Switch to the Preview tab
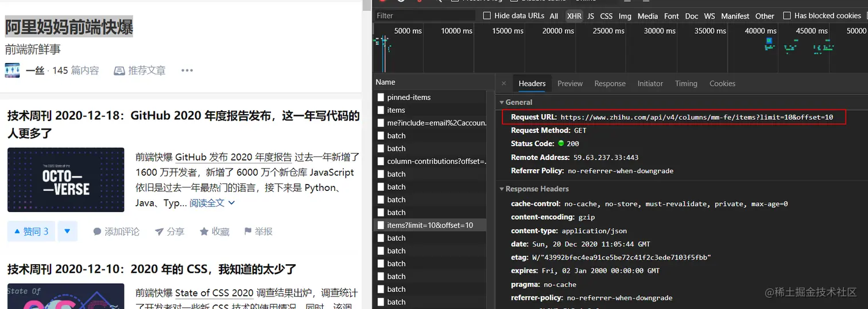 pyautogui.click(x=570, y=84)
